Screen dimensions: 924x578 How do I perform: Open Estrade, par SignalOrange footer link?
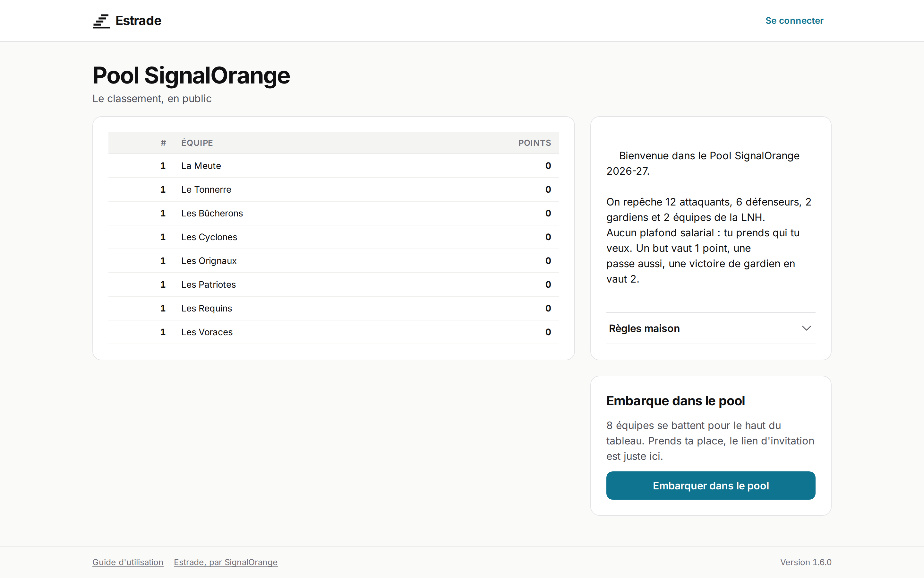click(x=226, y=562)
